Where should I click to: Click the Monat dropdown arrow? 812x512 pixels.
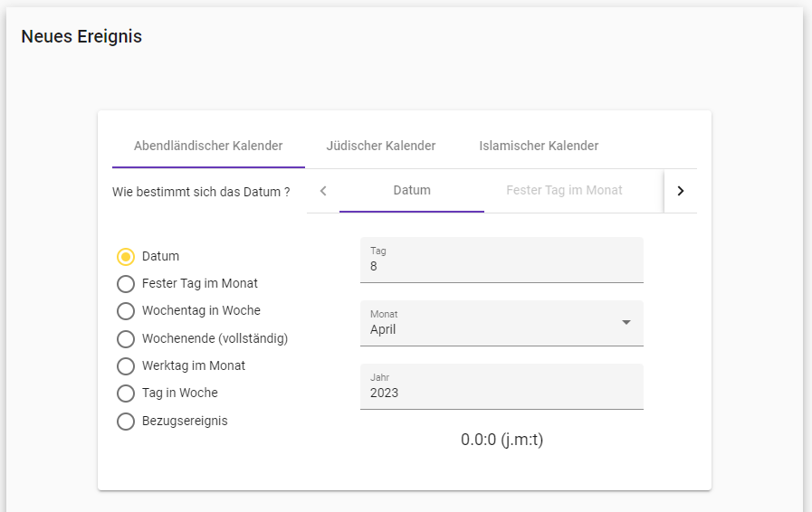626,323
